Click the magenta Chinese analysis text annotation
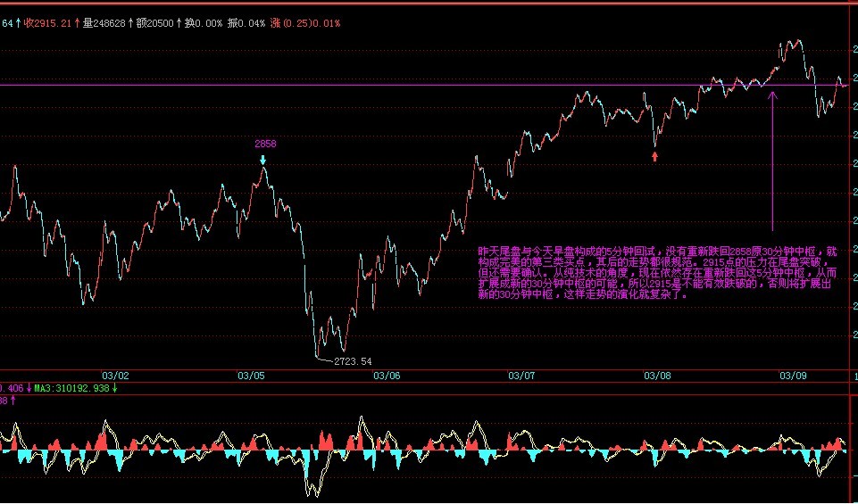858x504 pixels. point(659,273)
